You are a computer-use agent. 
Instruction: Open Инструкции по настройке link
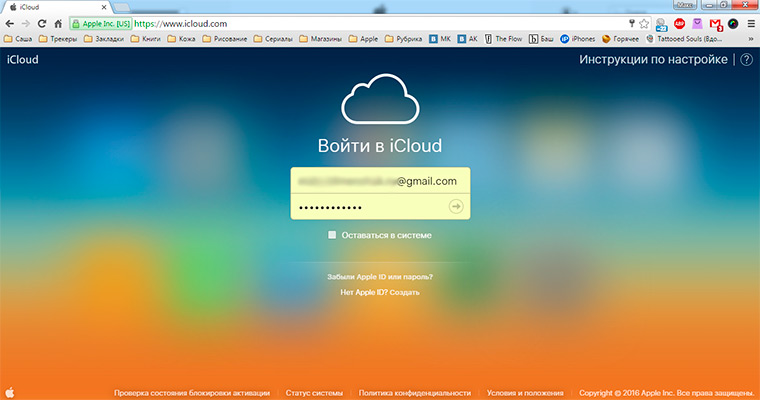pyautogui.click(x=653, y=60)
